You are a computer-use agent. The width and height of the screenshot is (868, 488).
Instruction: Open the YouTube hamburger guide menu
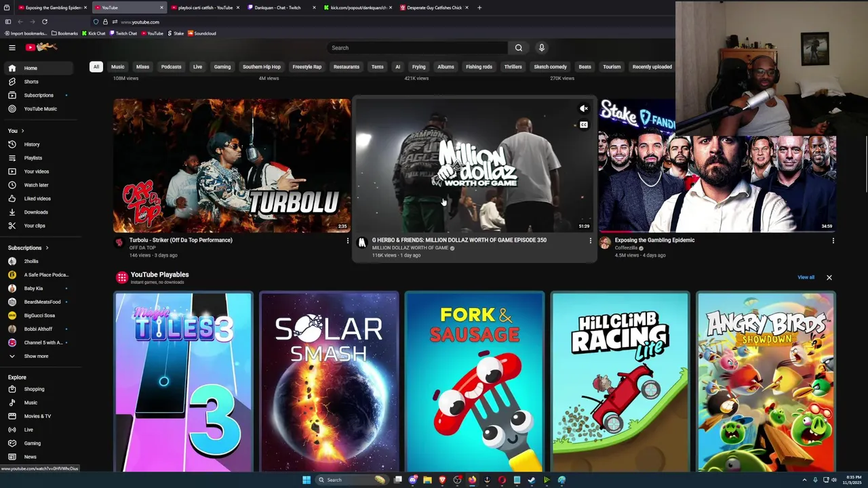pos(12,47)
